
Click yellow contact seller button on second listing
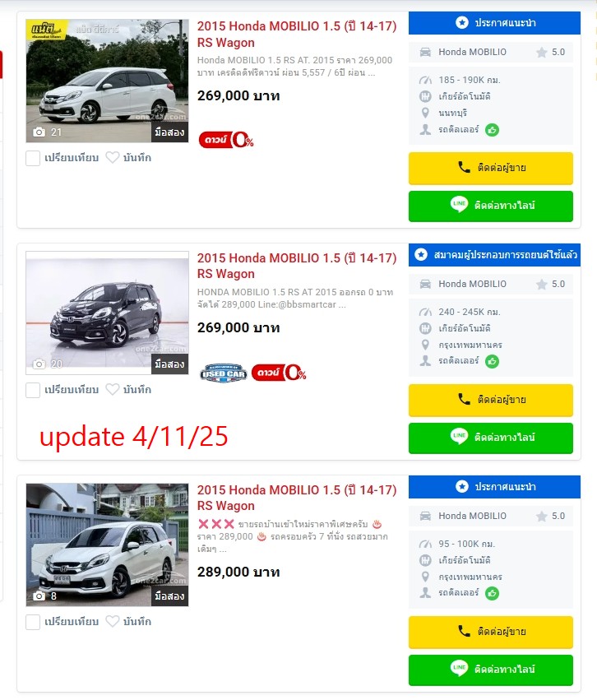coord(491,400)
